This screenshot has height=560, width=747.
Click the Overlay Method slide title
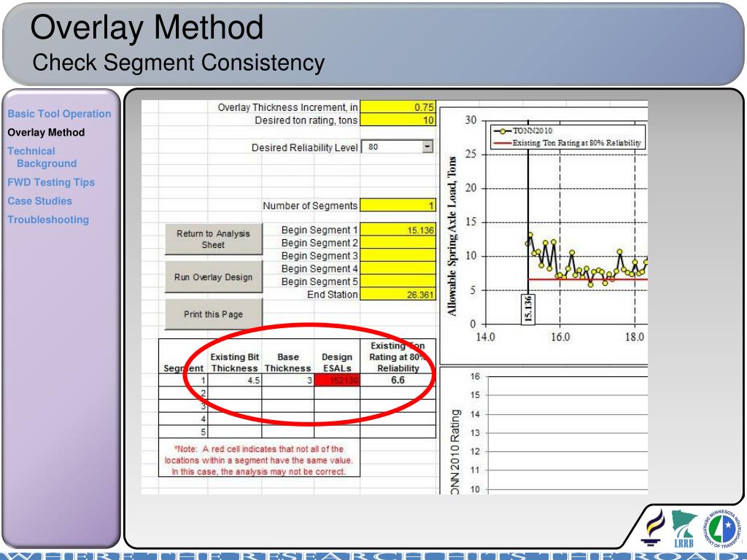(147, 27)
